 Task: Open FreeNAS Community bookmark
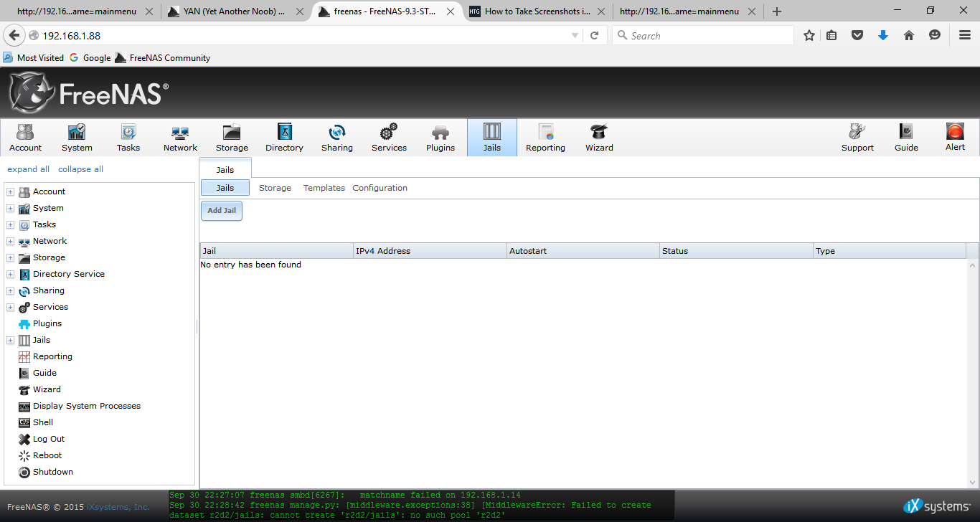163,57
